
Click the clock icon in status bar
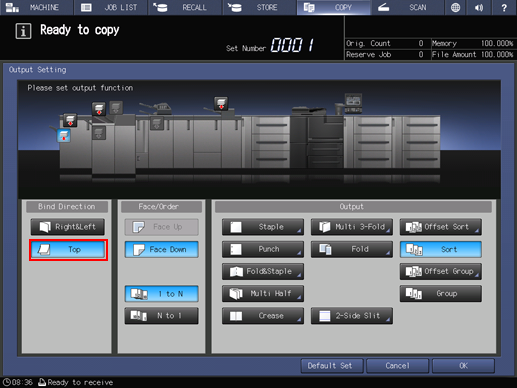point(7,382)
